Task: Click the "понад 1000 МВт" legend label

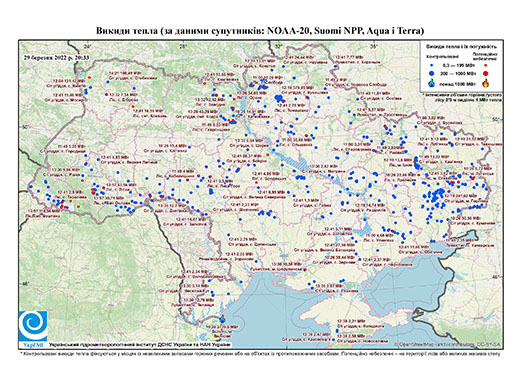Action: click(458, 83)
